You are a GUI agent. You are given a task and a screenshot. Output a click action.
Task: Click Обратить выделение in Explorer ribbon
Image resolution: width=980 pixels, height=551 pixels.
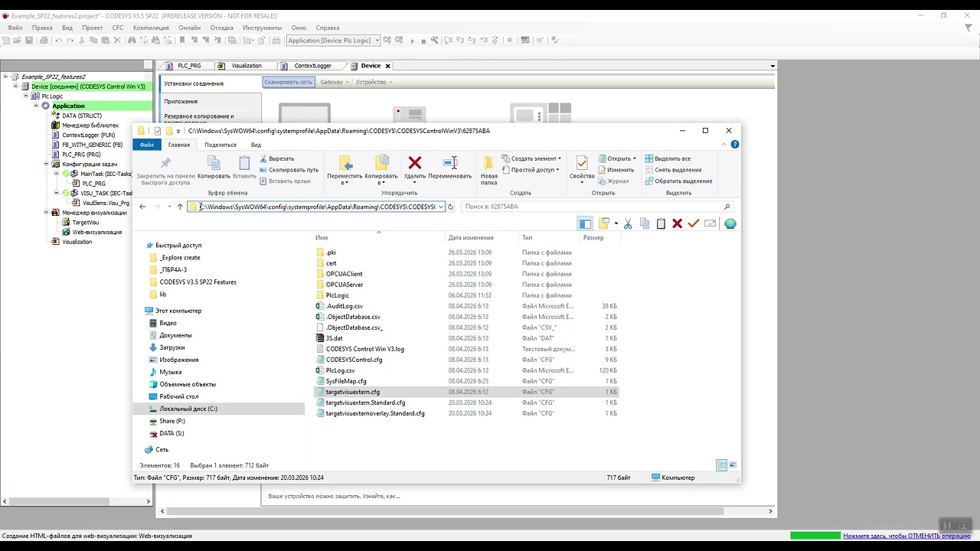point(678,181)
